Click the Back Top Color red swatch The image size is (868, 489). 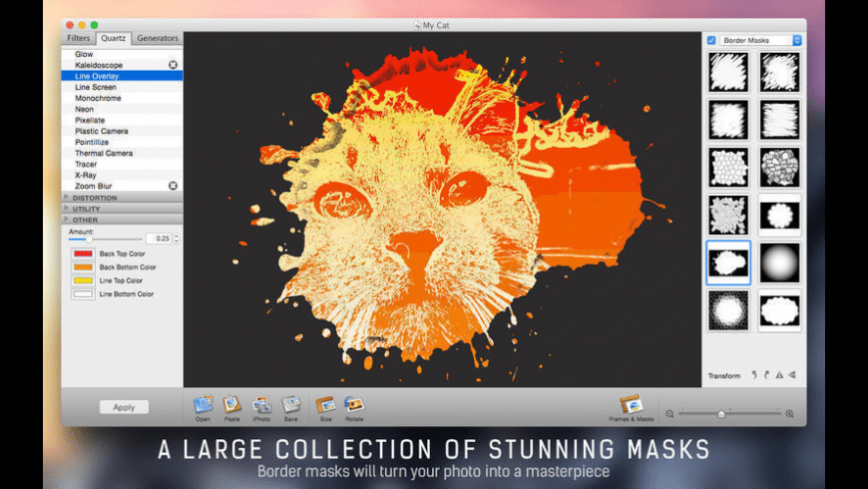coord(81,253)
